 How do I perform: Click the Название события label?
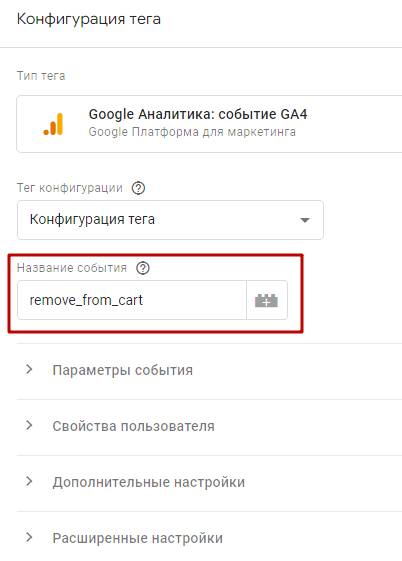pos(72,268)
